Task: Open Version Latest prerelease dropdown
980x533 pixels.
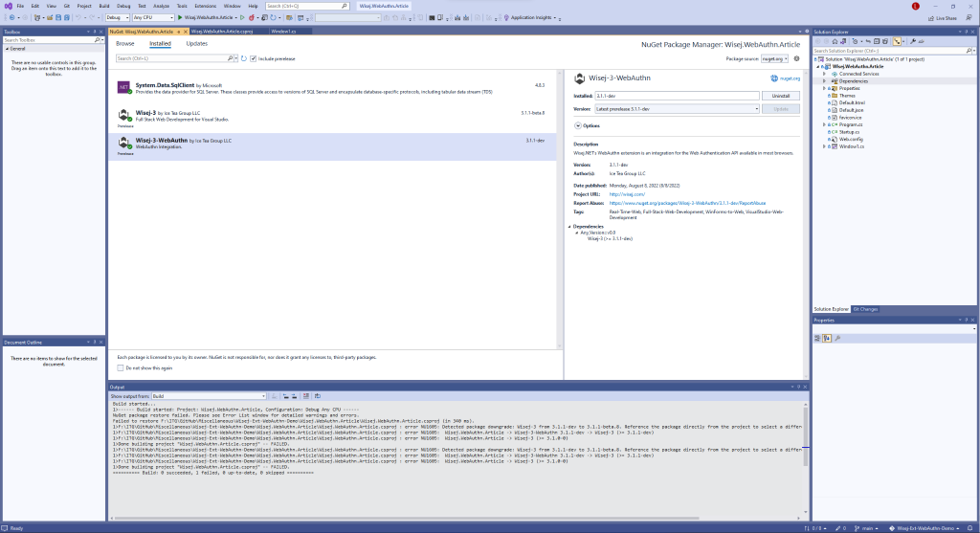Action: 677,109
